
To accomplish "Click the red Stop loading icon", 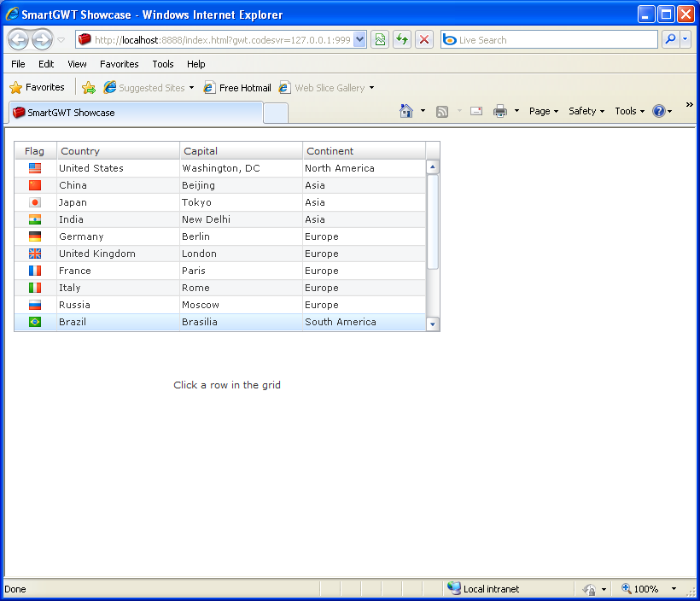I will [x=424, y=40].
